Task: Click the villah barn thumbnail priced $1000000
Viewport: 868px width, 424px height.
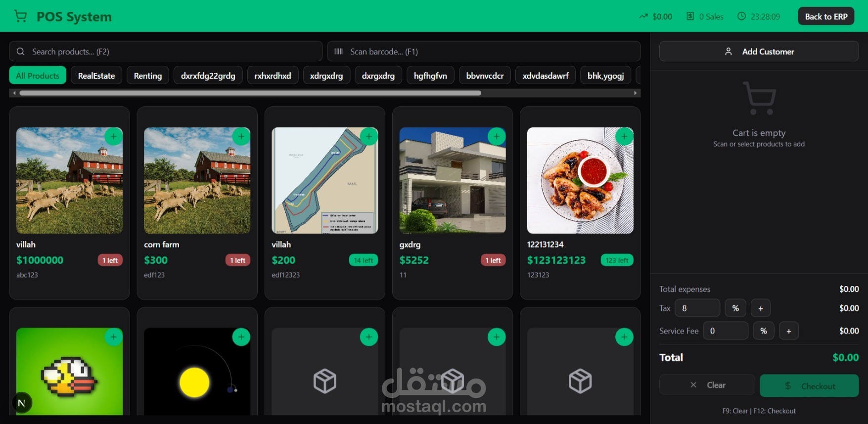Action: (x=69, y=181)
